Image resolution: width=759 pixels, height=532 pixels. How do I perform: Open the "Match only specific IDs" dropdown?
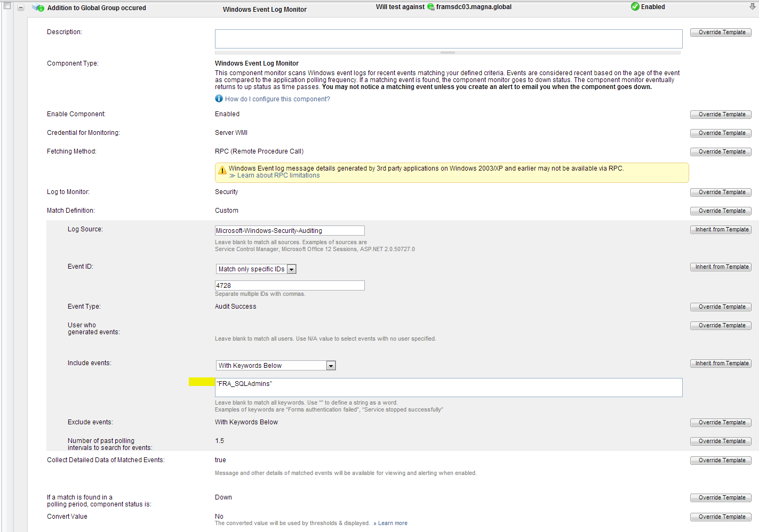click(291, 269)
